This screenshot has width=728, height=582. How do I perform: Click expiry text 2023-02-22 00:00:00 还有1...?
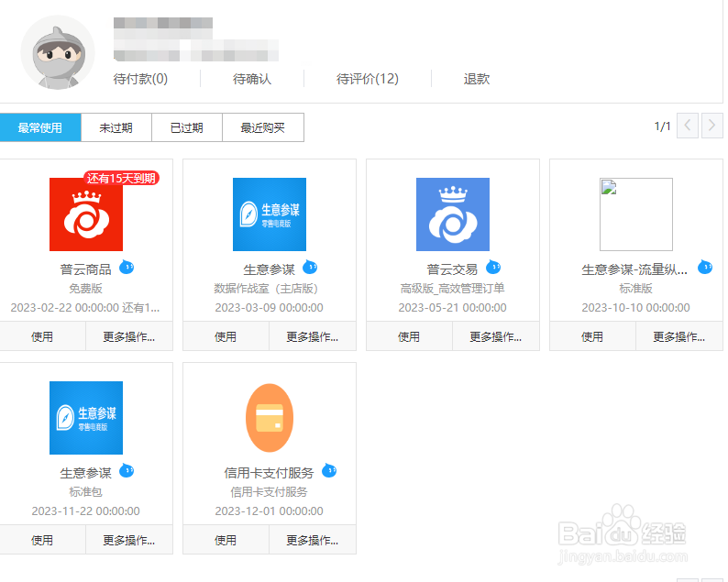pos(85,308)
